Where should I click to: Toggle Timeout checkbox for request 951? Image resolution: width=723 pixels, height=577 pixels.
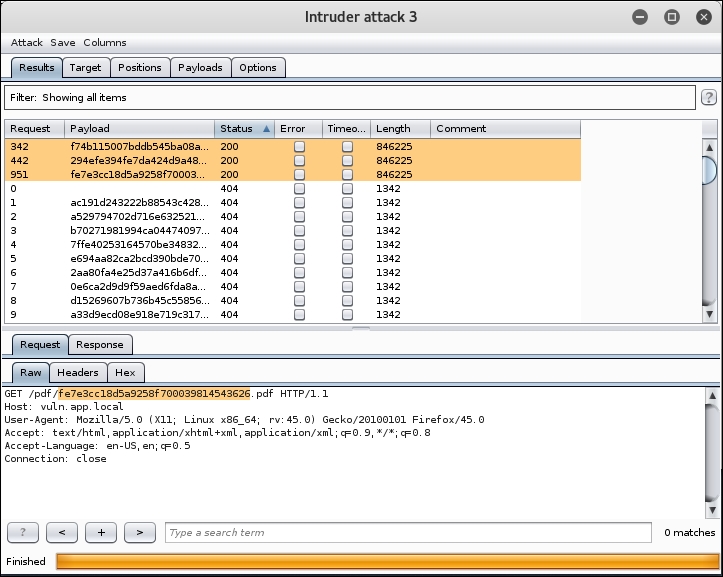(347, 174)
